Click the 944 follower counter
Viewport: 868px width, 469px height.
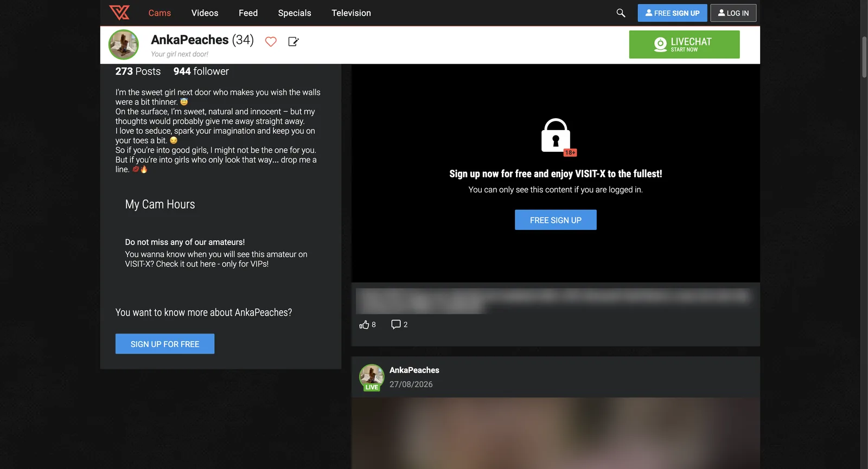(x=201, y=72)
